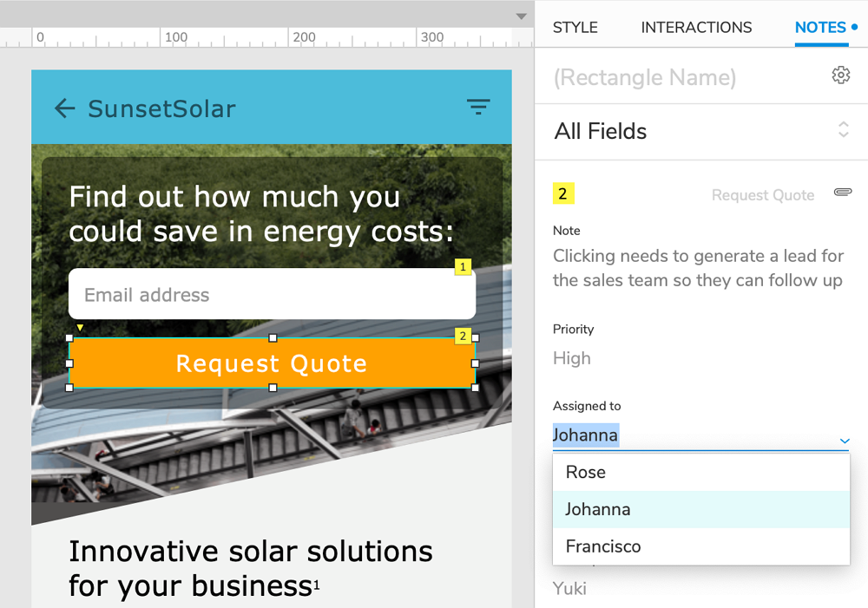Switch to the STYLE tab
The height and width of the screenshot is (608, 868).
tap(575, 27)
